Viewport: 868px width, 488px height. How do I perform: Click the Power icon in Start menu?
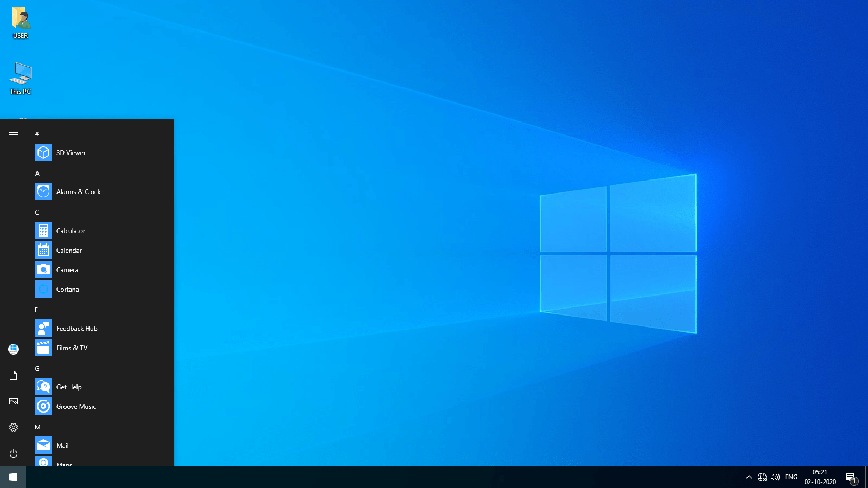tap(14, 453)
